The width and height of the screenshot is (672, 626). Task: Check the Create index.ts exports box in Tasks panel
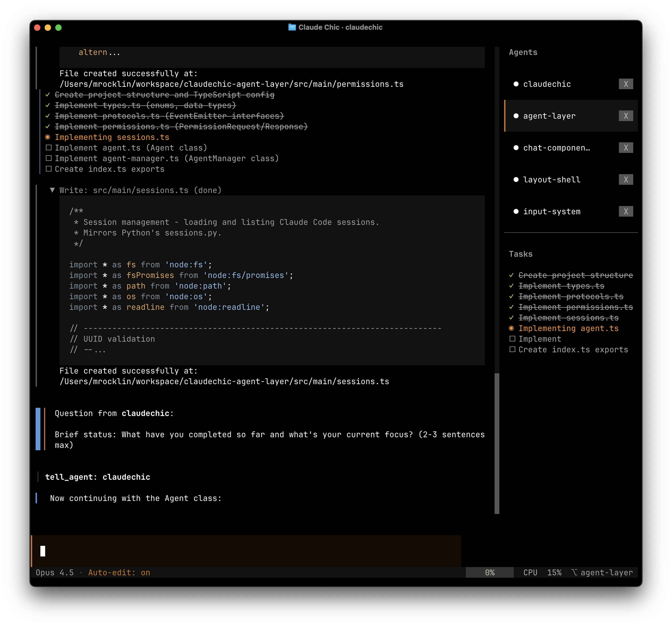click(512, 349)
